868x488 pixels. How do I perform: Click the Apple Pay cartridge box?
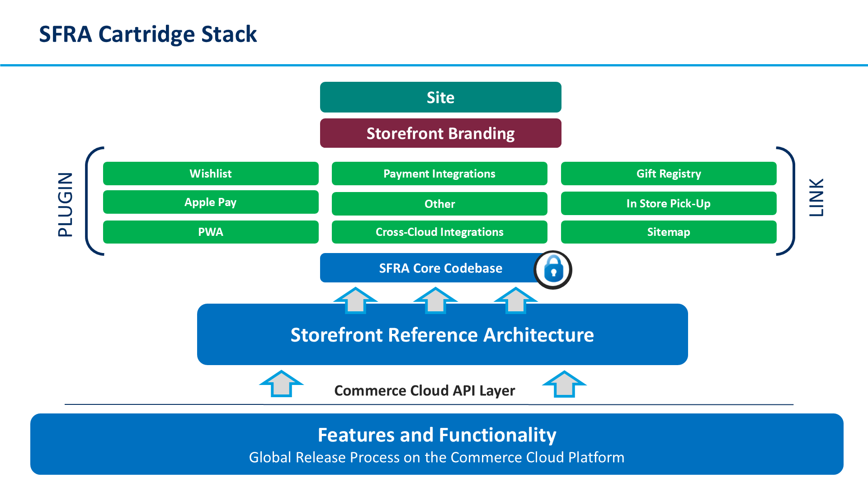(211, 202)
